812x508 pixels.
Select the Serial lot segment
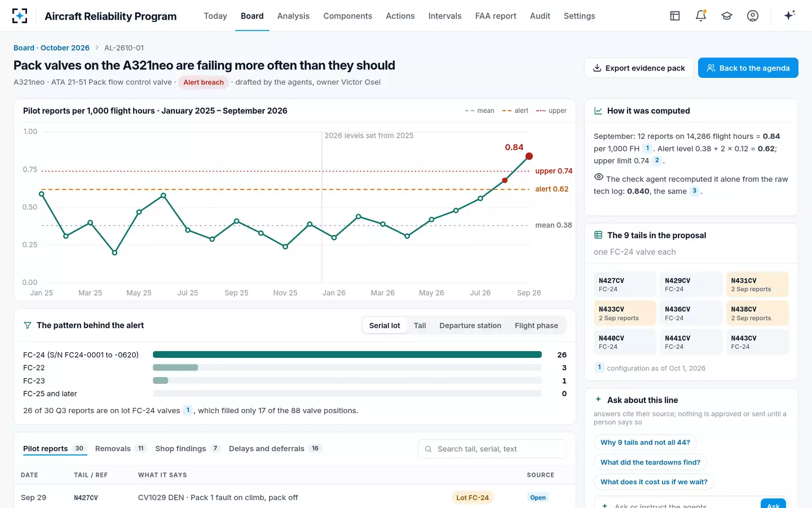(385, 326)
